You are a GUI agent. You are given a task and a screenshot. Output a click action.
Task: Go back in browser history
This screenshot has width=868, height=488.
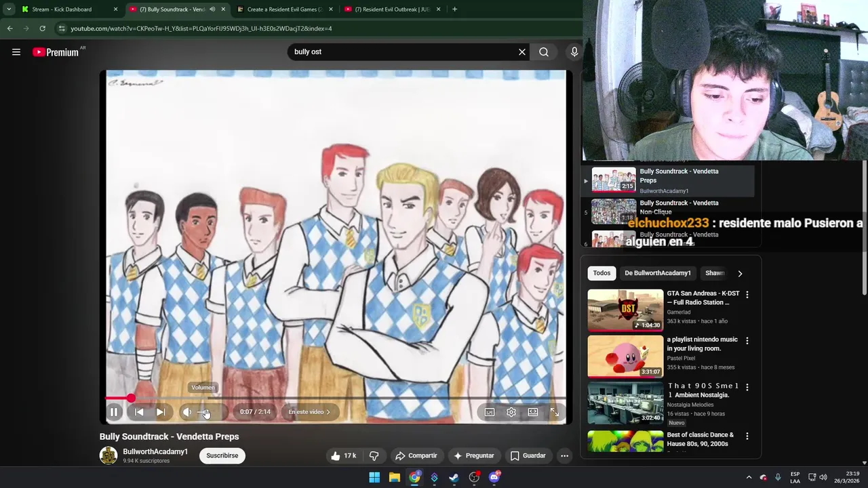click(9, 28)
